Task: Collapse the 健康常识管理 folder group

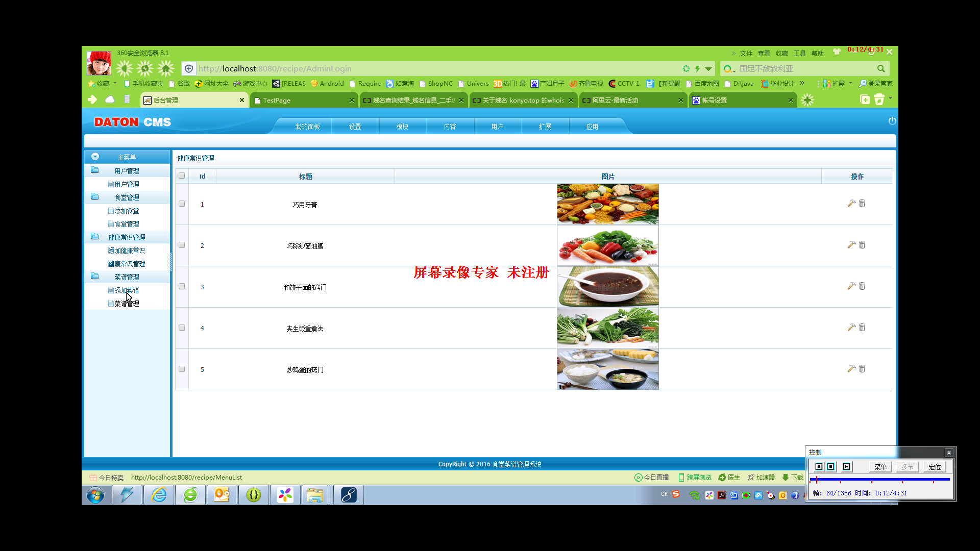Action: click(95, 236)
